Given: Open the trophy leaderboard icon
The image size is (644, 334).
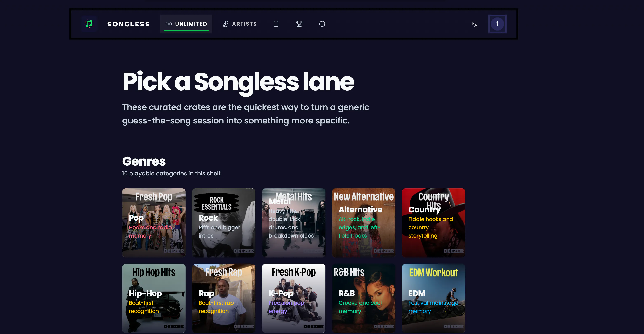Looking at the screenshot, I should click(x=299, y=24).
